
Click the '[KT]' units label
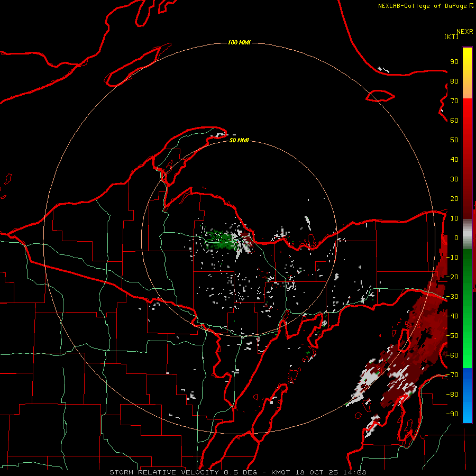pos(451,36)
